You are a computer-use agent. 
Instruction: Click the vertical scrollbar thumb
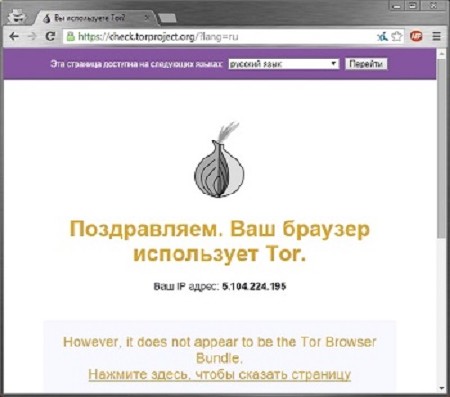(442, 149)
